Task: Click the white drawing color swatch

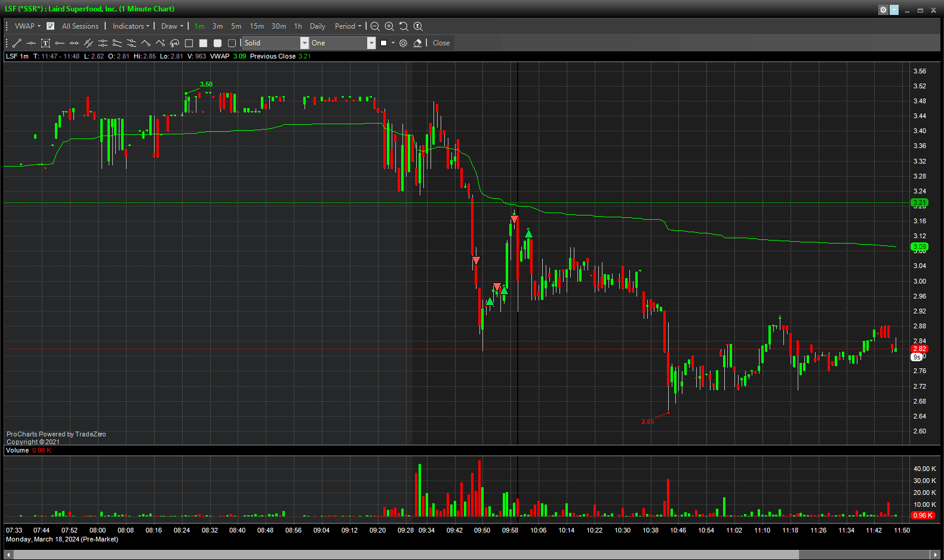Action: click(x=383, y=43)
